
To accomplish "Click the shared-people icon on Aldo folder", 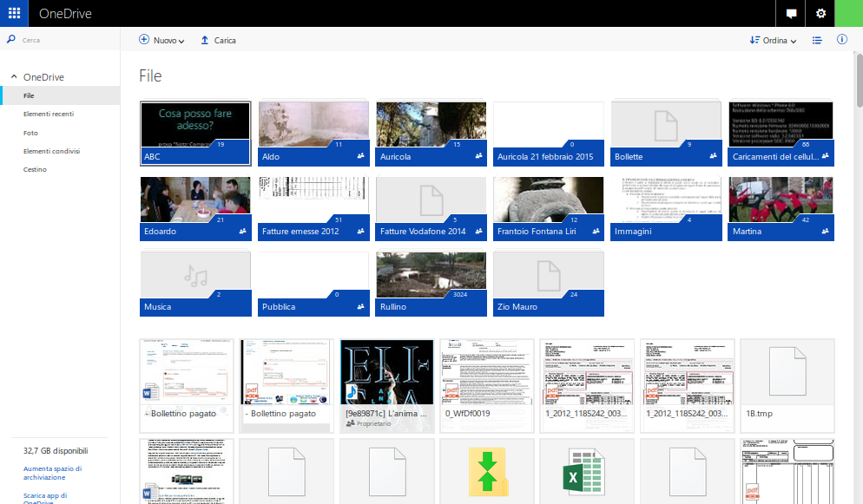I will point(360,156).
